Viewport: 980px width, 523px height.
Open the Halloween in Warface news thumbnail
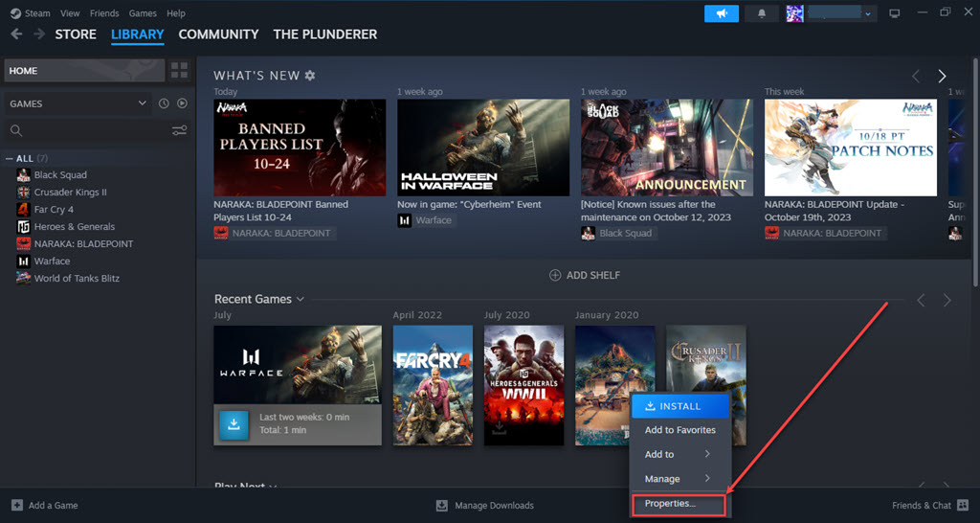pyautogui.click(x=483, y=148)
